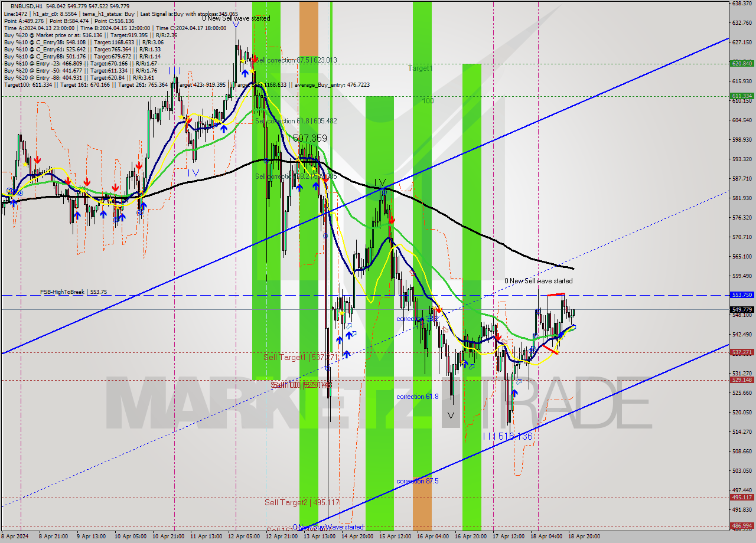
Task: Click the red 537.271 price tag
Action: click(x=742, y=352)
